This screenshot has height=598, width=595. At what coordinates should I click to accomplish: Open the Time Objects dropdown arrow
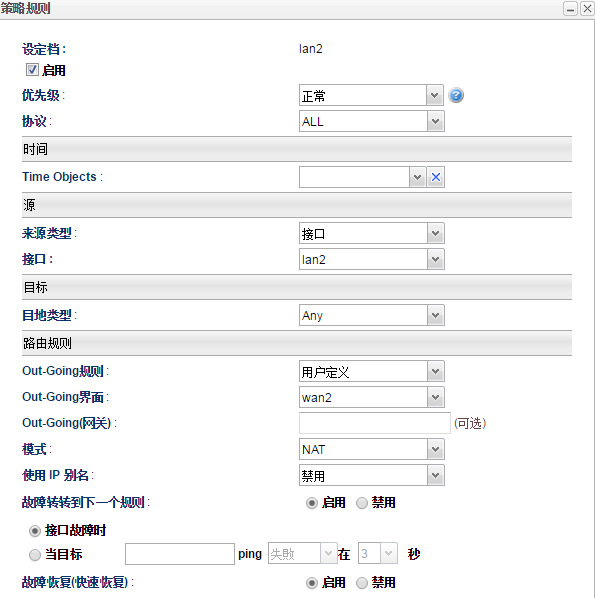point(418,177)
